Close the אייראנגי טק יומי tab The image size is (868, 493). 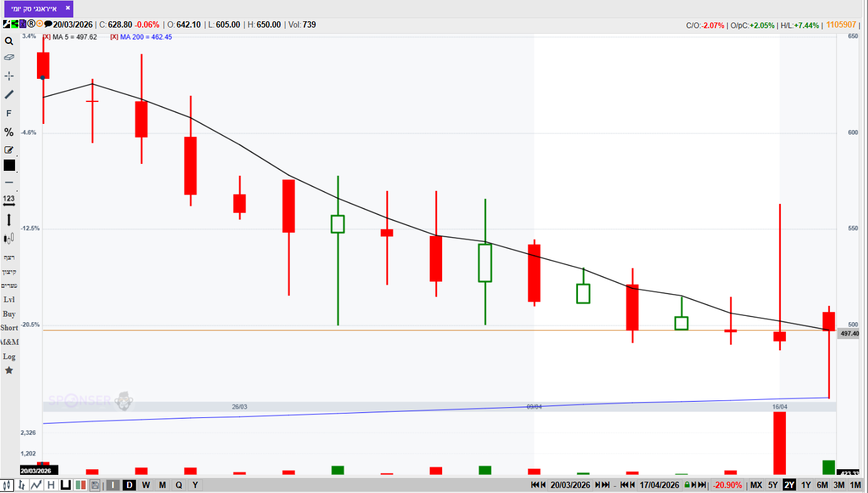click(68, 8)
